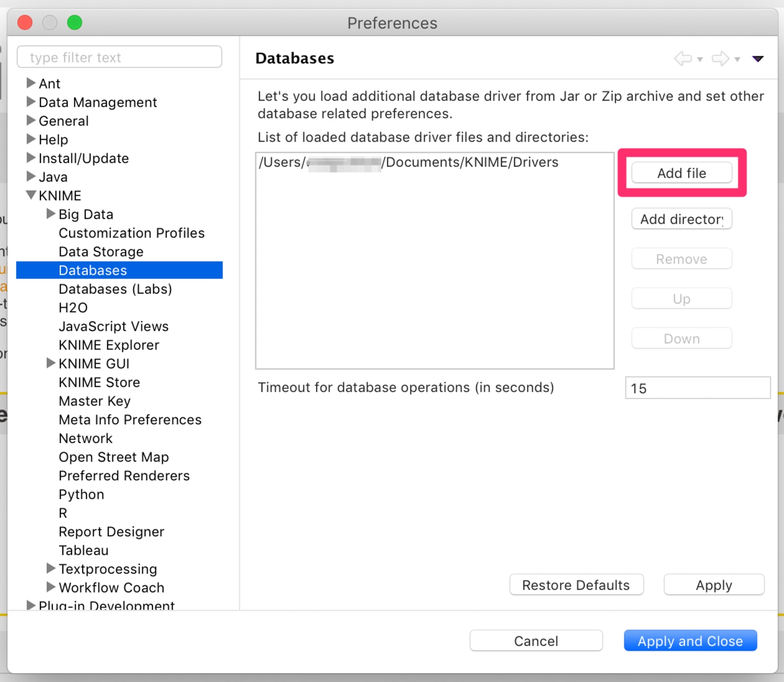Focus the type filter text field
784x682 pixels.
119,57
